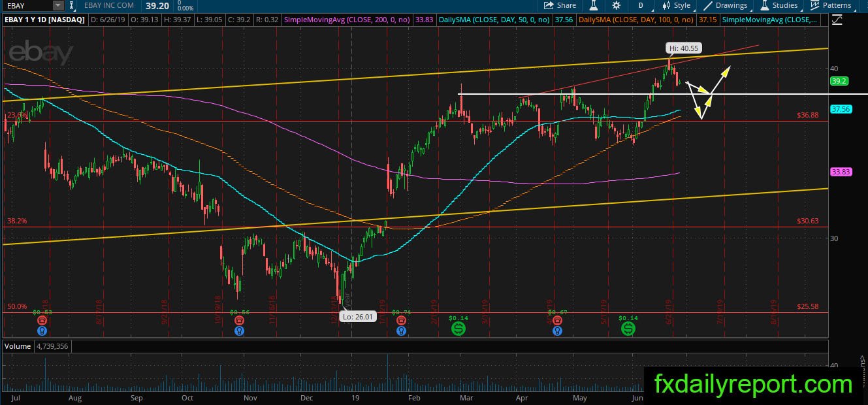Click the 50.0% retracement label
Image resolution: width=868 pixels, height=405 pixels.
(17, 306)
